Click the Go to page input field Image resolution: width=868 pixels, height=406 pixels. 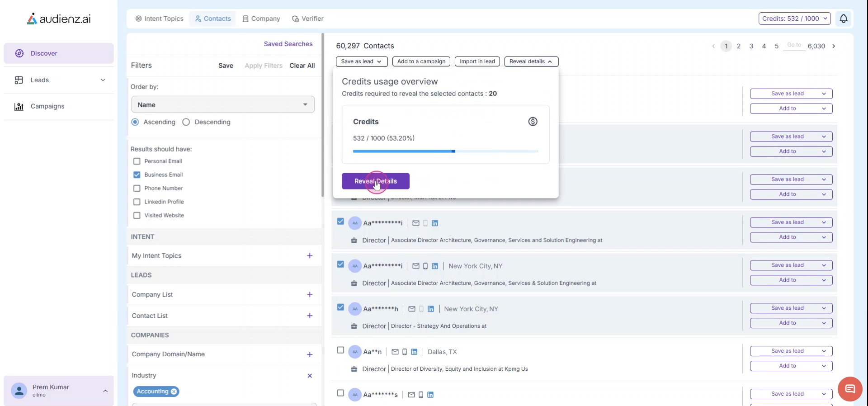pyautogui.click(x=794, y=45)
